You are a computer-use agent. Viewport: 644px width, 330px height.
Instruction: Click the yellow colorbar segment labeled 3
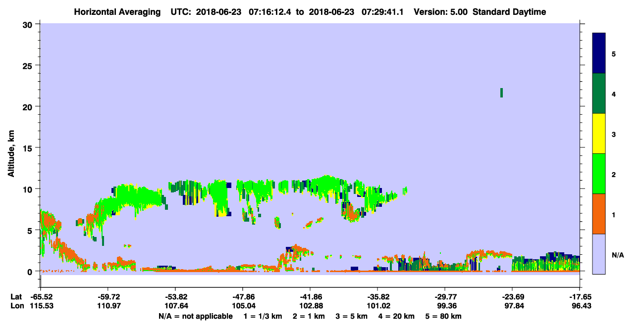[x=599, y=134]
